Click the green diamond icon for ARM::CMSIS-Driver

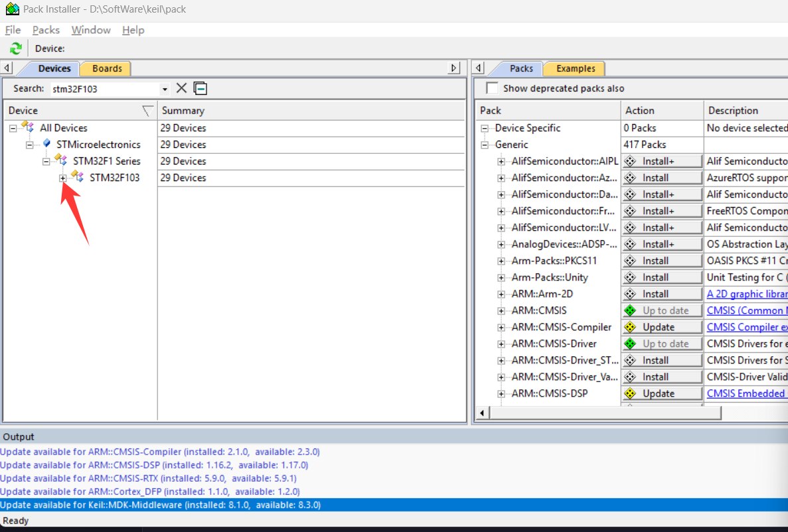(x=630, y=344)
